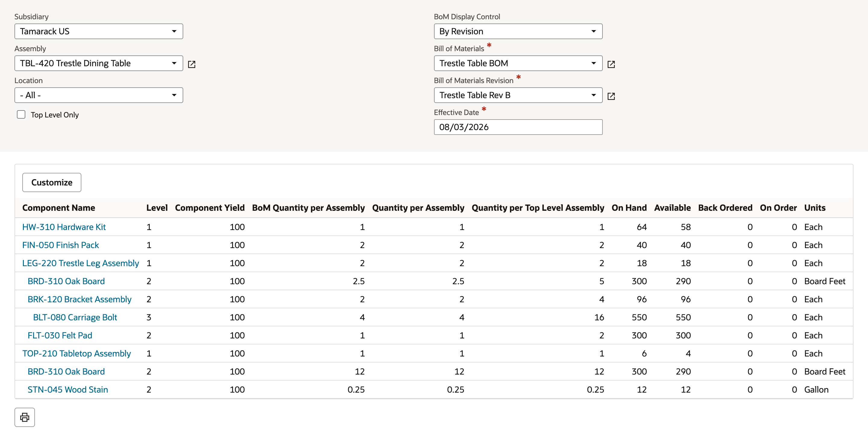Image resolution: width=868 pixels, height=442 pixels.
Task: Click the Customize button
Action: [x=52, y=182]
